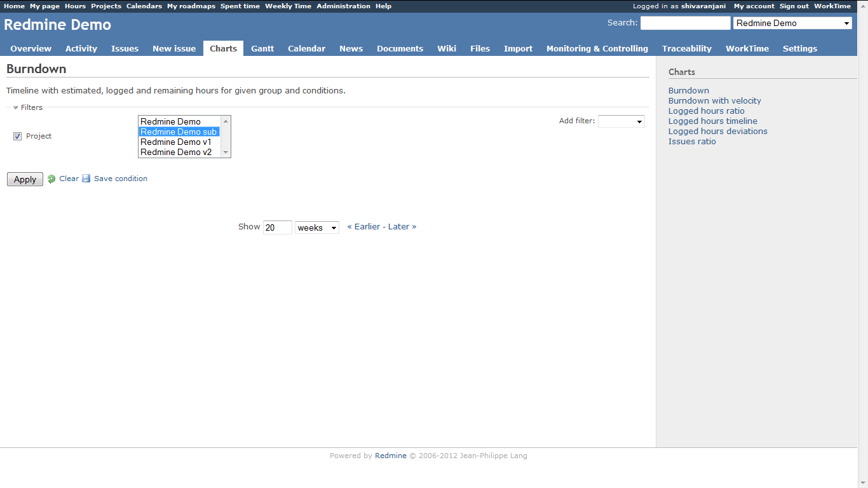Image resolution: width=868 pixels, height=488 pixels.
Task: Open the WorkTime project tab
Action: click(747, 48)
